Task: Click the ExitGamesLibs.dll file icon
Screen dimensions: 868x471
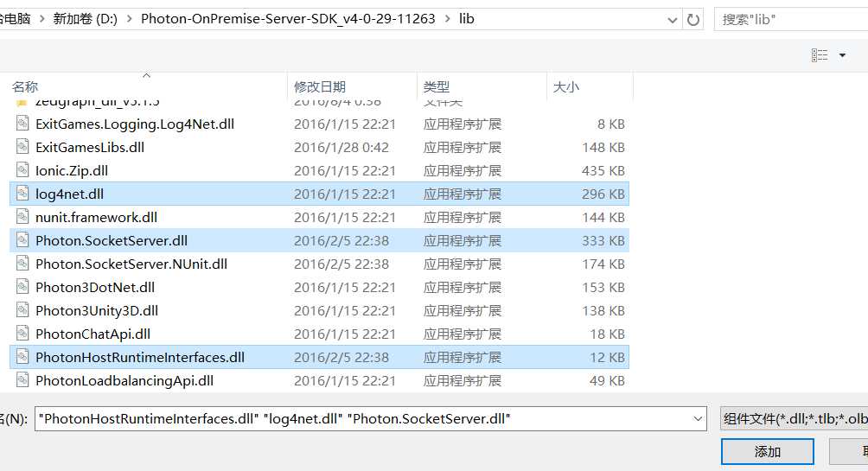Action: pyautogui.click(x=22, y=146)
